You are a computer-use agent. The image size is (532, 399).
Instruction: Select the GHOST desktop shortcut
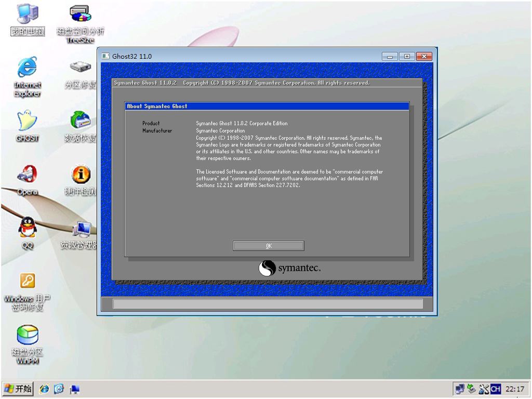point(27,126)
